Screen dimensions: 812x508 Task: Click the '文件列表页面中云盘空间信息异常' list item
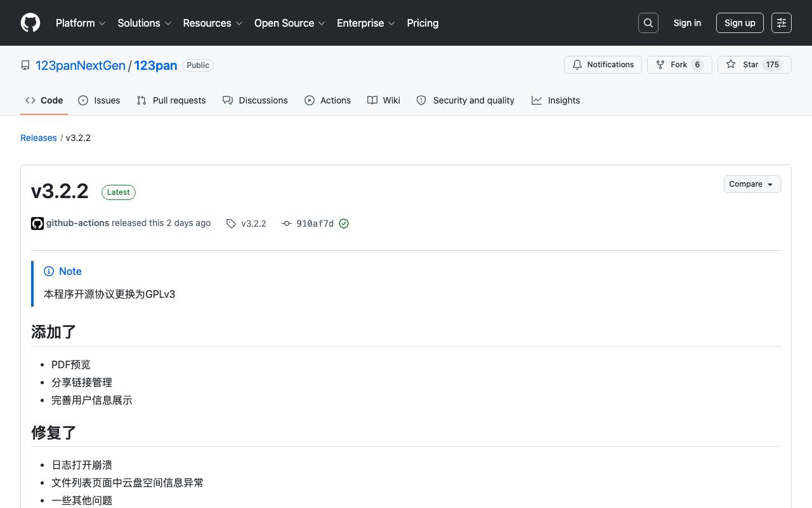pos(128,483)
